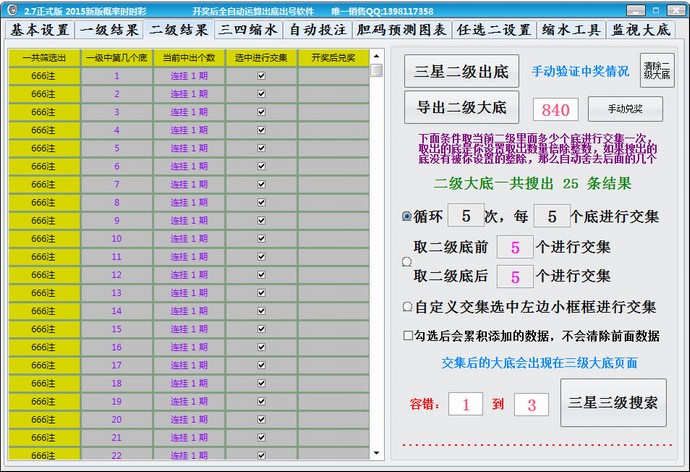Select the 取二级底前/后 radio option
Image resolution: width=690 pixels, height=472 pixels.
[x=407, y=262]
